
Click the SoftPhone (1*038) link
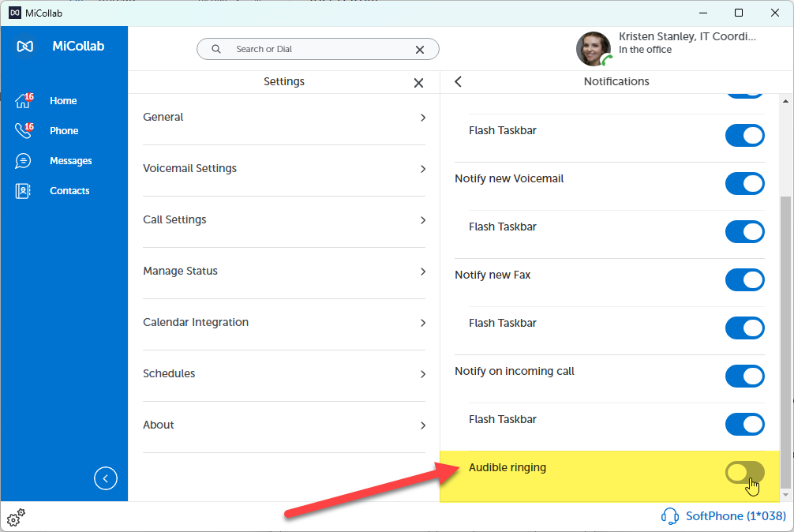pos(736,515)
